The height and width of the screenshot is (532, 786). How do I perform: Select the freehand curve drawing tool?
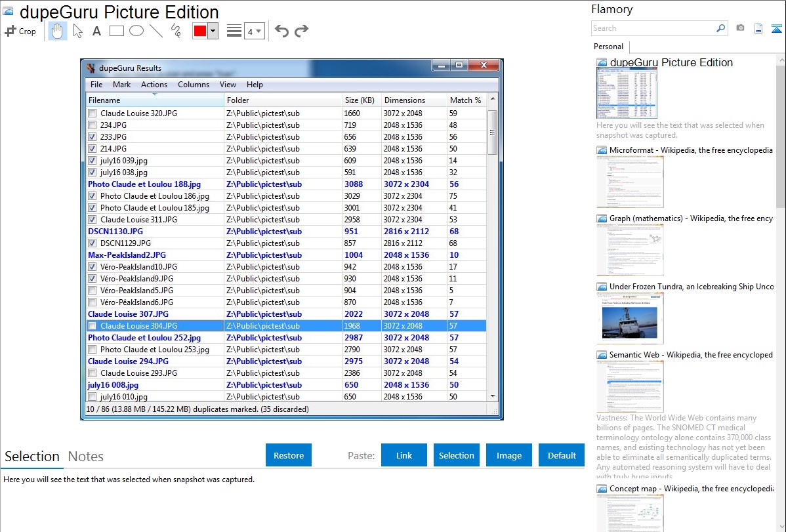[176, 31]
